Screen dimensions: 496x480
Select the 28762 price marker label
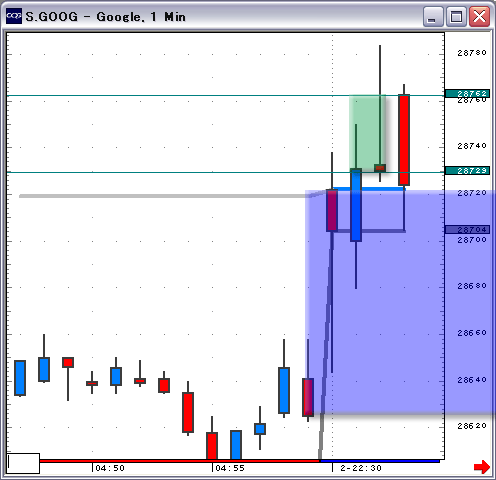(467, 94)
